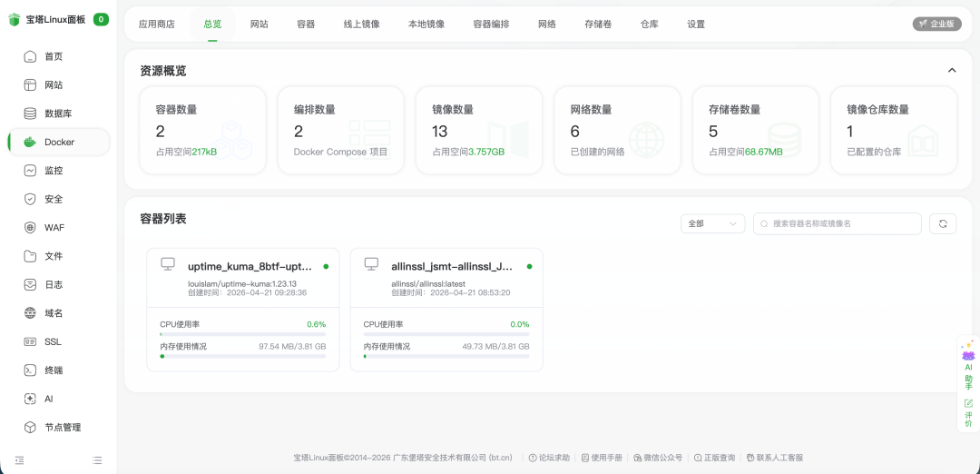Open 首页 in the sidebar
Viewport: 980px width, 474px height.
click(58, 57)
